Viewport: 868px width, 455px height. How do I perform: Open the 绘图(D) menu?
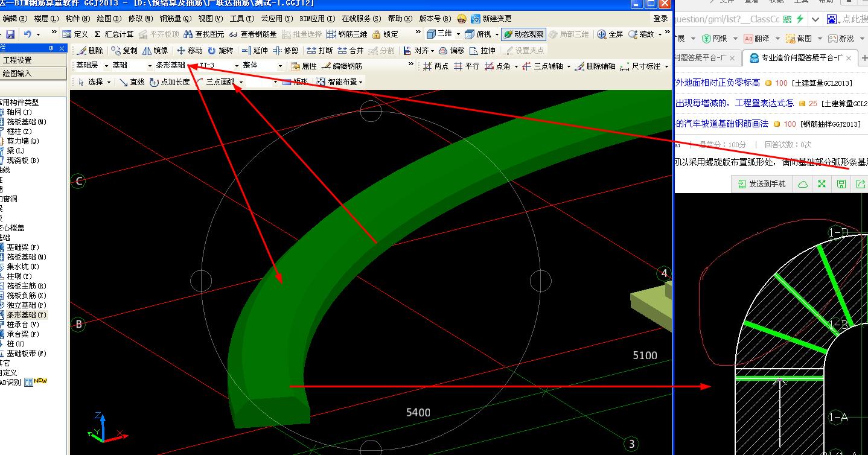tap(108, 19)
